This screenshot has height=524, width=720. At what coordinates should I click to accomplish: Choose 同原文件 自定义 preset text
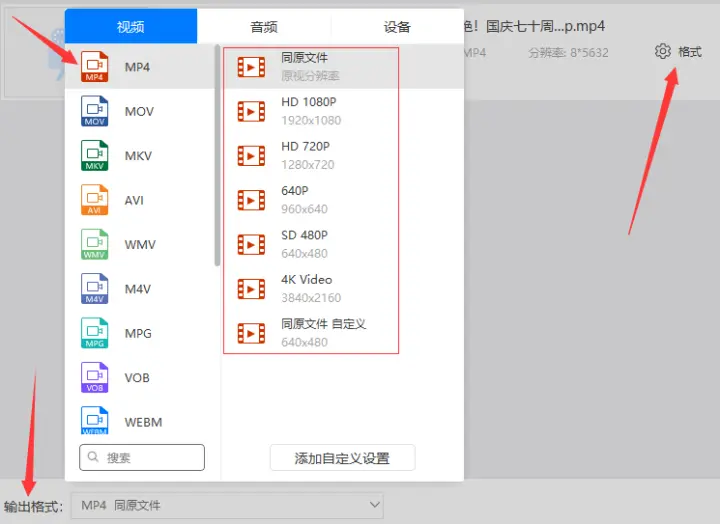pos(324,324)
